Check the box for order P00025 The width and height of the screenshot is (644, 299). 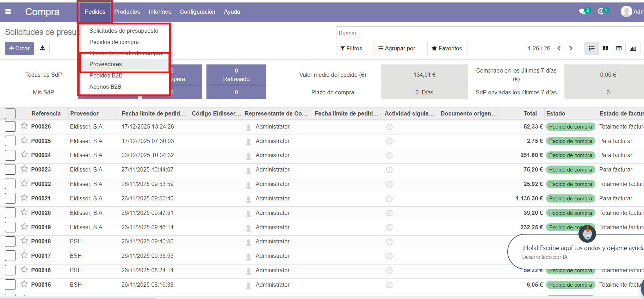[x=10, y=141]
